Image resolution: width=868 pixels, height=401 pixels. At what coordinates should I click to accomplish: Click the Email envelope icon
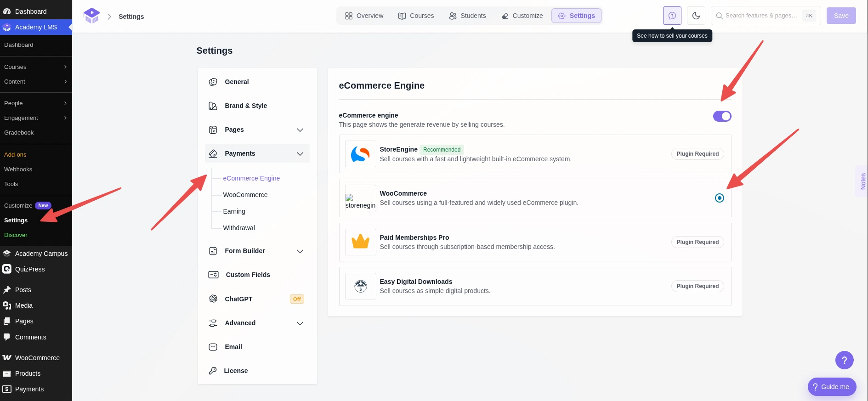pyautogui.click(x=213, y=347)
